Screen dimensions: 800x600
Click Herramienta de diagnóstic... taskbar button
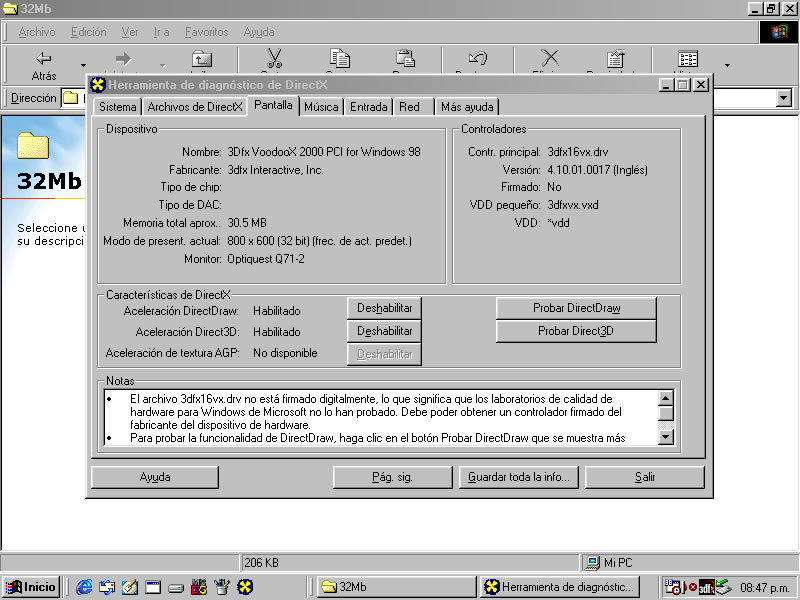pyautogui.click(x=560, y=587)
